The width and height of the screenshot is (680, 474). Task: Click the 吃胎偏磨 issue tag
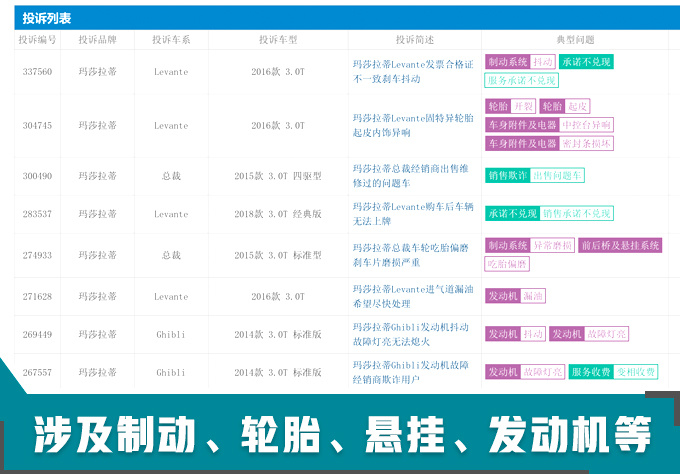click(507, 264)
